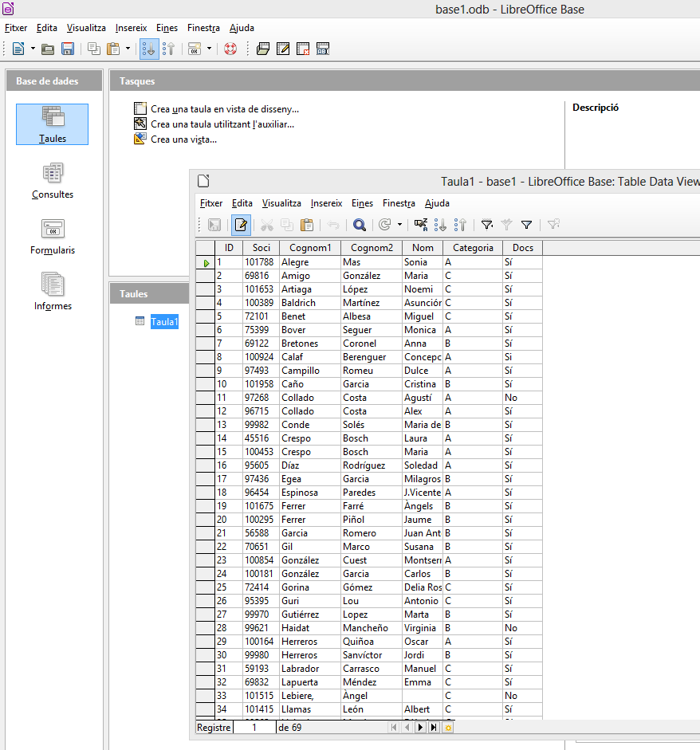Open the New document dropdown arrow
Image resolution: width=700 pixels, height=750 pixels.
33,49
